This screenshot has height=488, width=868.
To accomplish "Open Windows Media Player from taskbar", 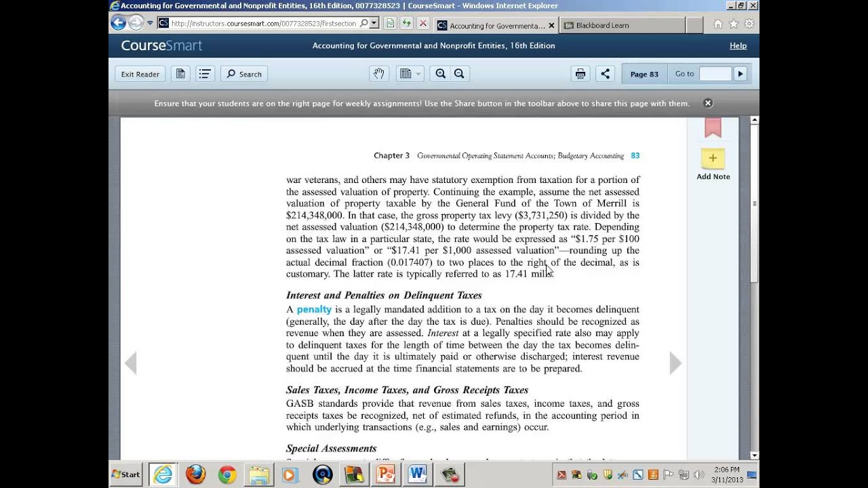I will [290, 474].
